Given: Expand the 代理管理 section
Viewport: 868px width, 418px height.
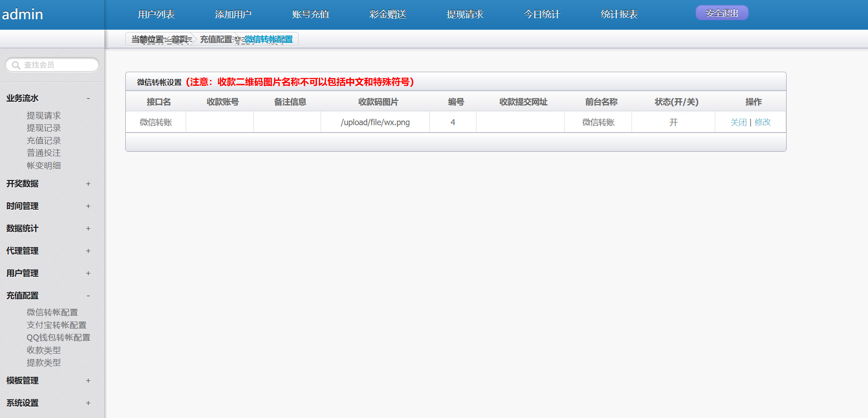Looking at the screenshot, I should (88, 251).
